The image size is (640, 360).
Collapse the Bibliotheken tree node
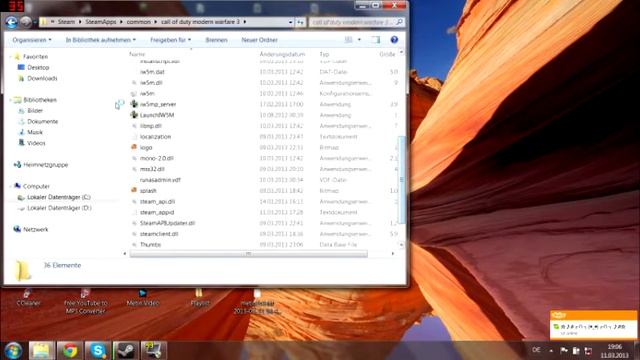(10, 100)
